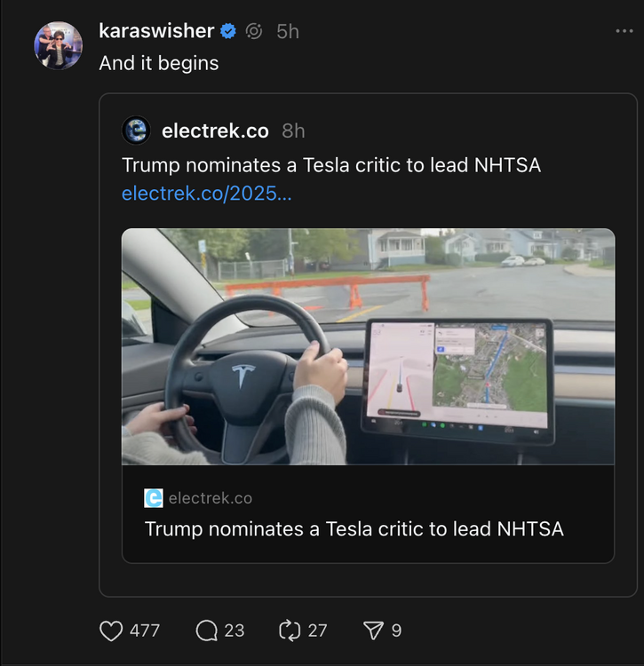
Task: Share the post with paper plane icon
Action: [372, 630]
